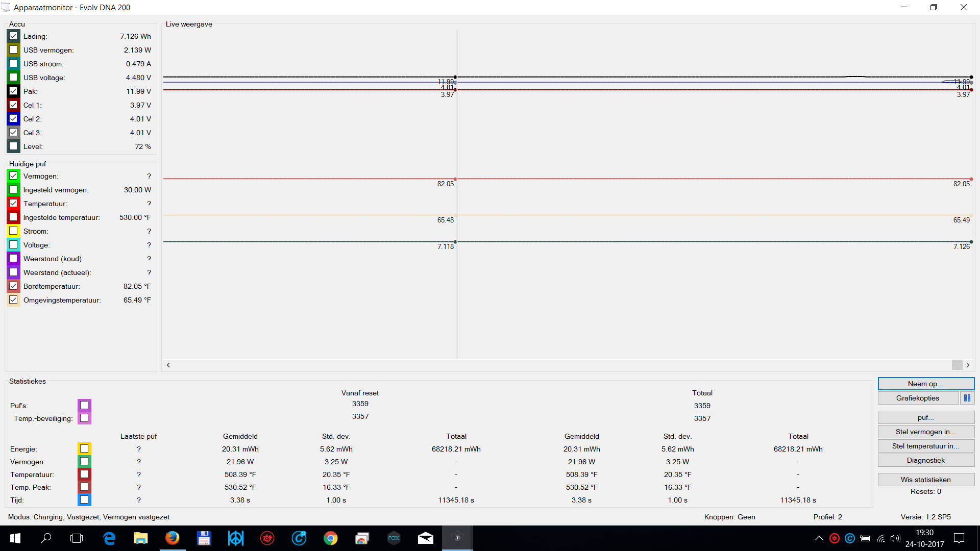
Task: Toggle the Level checkbox in Accu
Action: tap(14, 146)
